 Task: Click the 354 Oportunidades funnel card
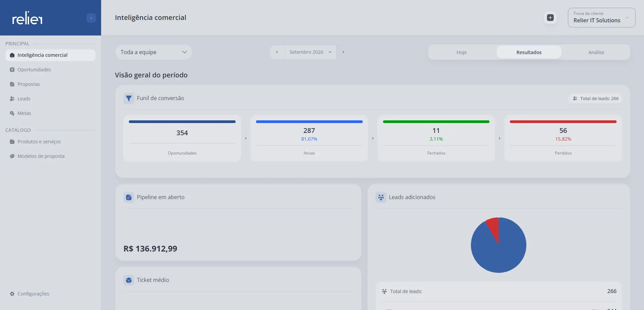point(182,138)
